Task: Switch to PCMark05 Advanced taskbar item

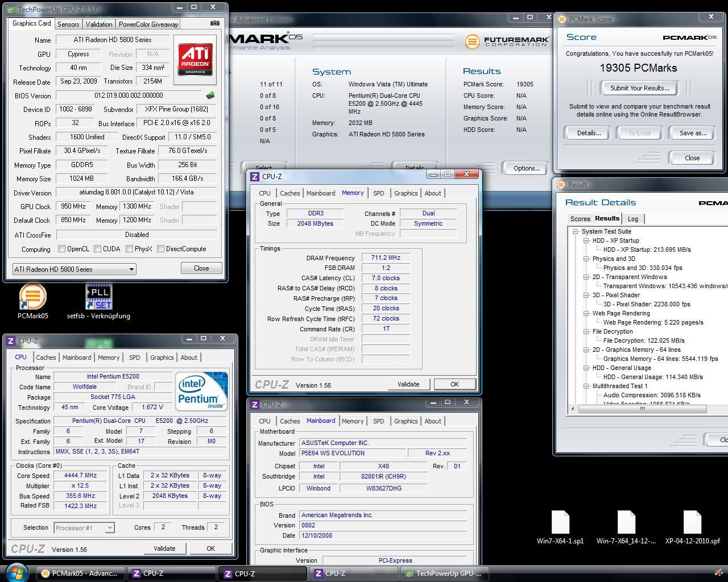Action: pyautogui.click(x=80, y=573)
